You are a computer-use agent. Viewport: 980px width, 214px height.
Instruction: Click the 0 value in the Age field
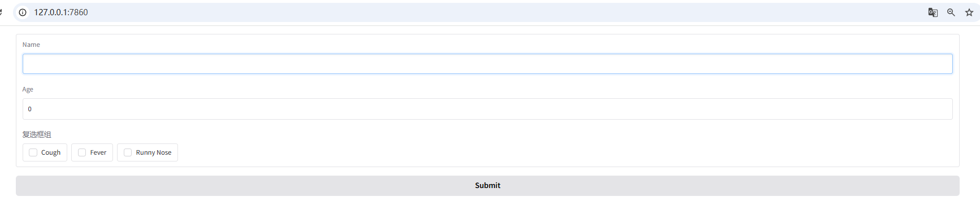30,109
